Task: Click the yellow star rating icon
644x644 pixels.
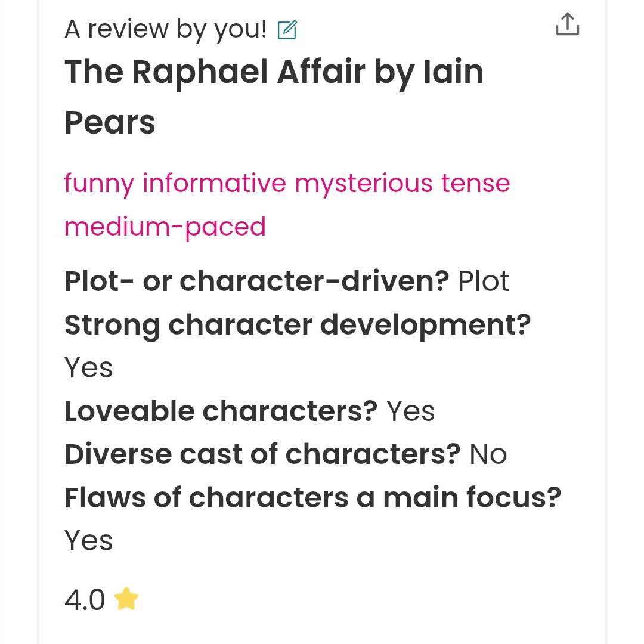Action: (126, 599)
